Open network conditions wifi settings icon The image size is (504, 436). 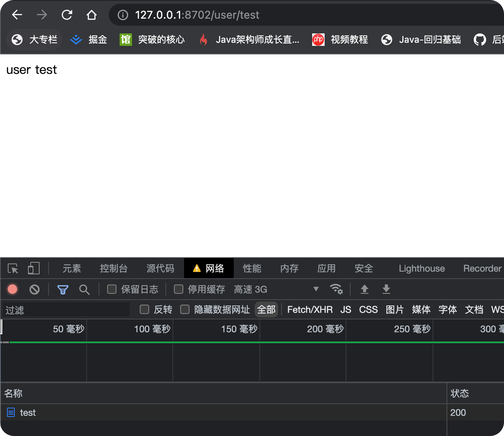336,289
